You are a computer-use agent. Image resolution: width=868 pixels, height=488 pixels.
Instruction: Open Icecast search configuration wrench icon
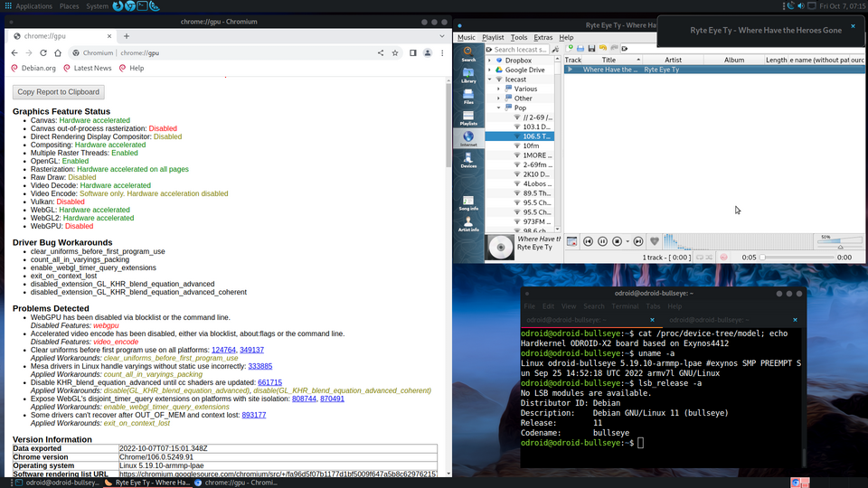(x=555, y=49)
